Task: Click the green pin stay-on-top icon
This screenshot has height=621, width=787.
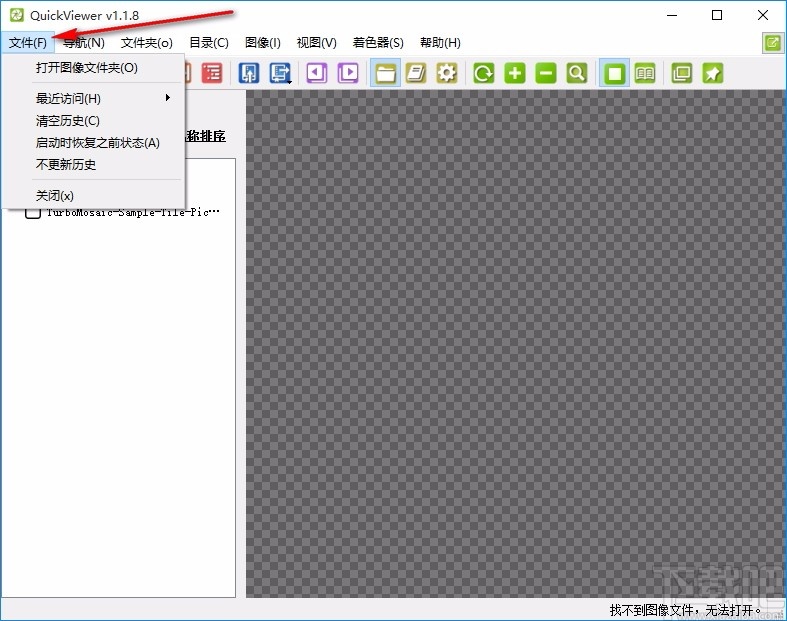Action: (x=713, y=73)
